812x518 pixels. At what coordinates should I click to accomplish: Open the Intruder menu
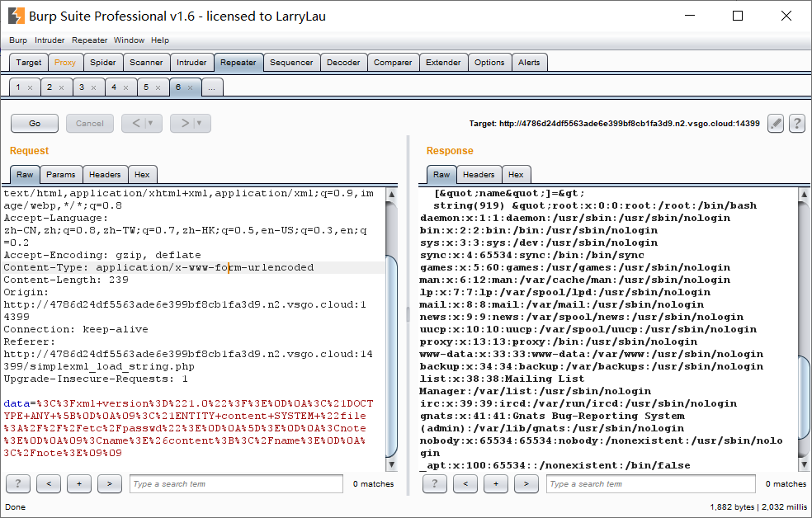click(x=50, y=40)
